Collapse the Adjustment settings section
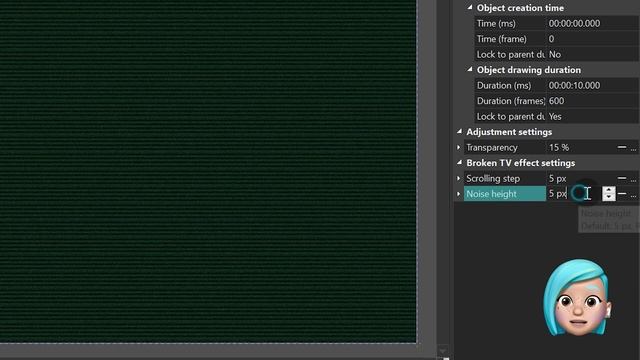Screen dimensions: 640x360 coord(459,131)
